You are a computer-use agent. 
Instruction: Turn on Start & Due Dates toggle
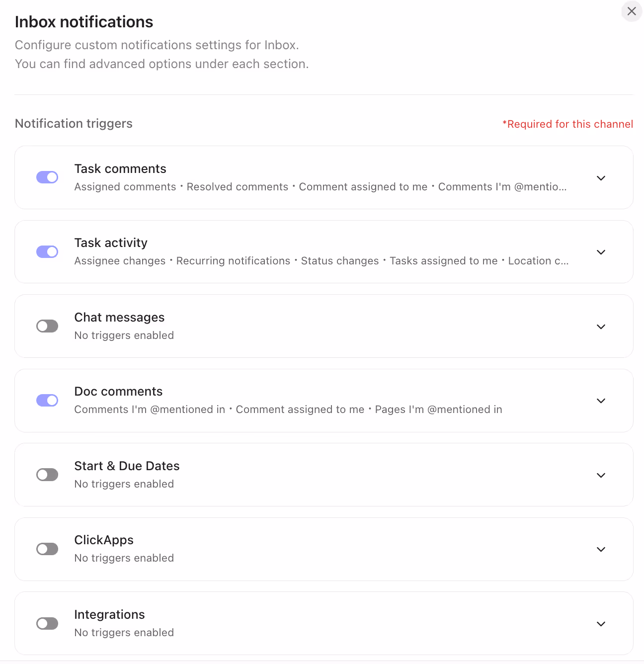coord(47,475)
